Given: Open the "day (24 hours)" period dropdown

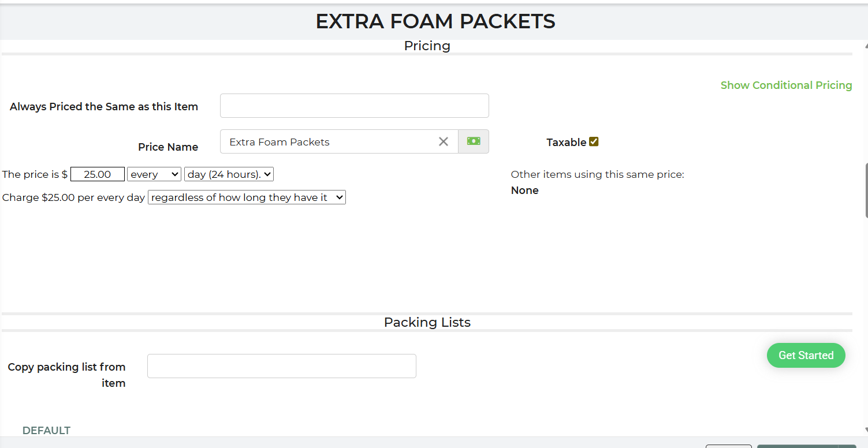Looking at the screenshot, I should (x=229, y=174).
